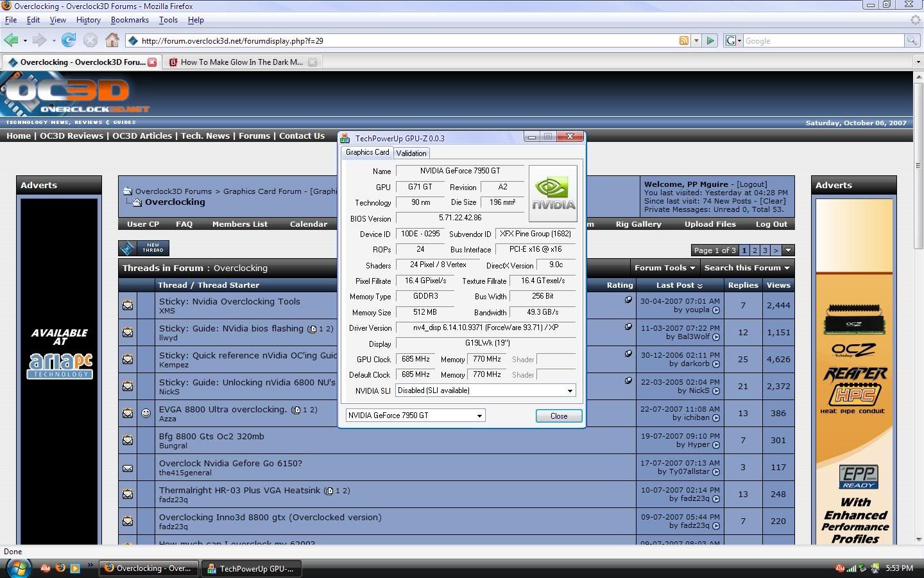Open the File menu
Viewport: 924px width, 578px height.
point(11,20)
